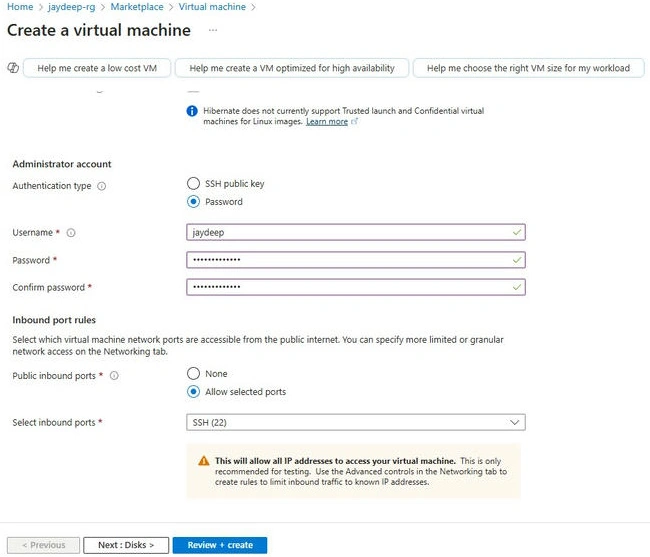Viewport: 650px width, 557px height.
Task: Select Allow selected ports option
Action: pyautogui.click(x=193, y=392)
